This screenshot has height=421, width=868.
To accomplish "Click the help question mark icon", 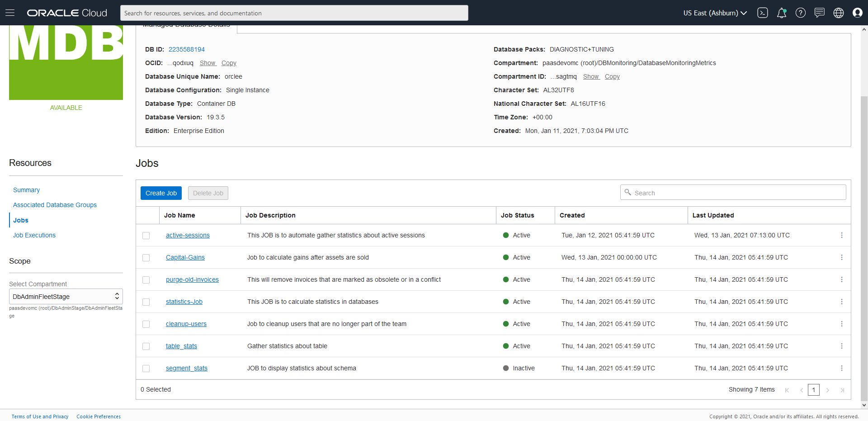I will (801, 13).
